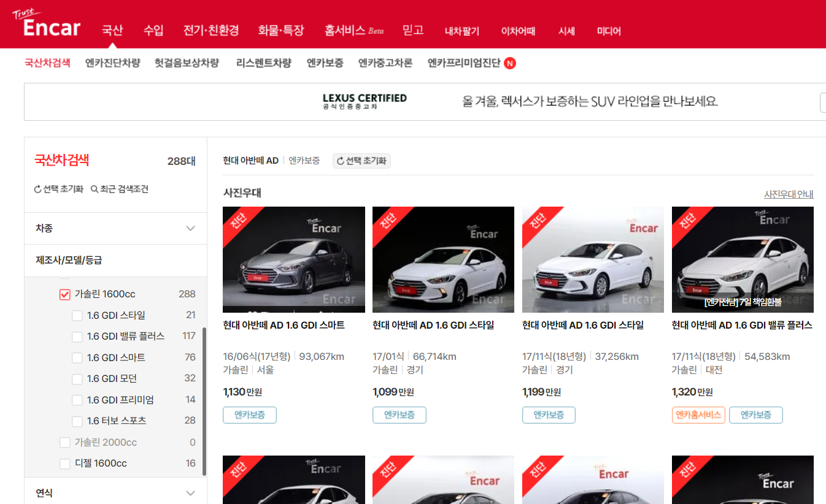Click 엔카보증 badge on the 1,199만원 car
Viewport: 826px width, 504px height.
pos(549,415)
